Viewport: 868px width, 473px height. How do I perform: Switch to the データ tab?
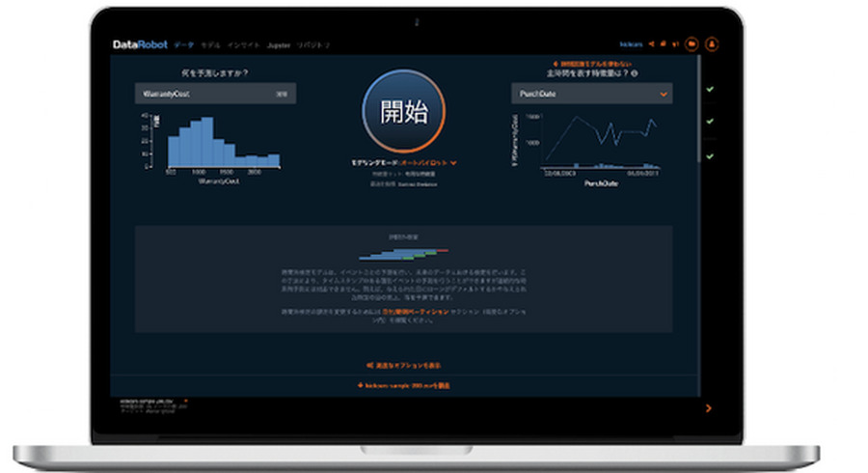coord(183,44)
